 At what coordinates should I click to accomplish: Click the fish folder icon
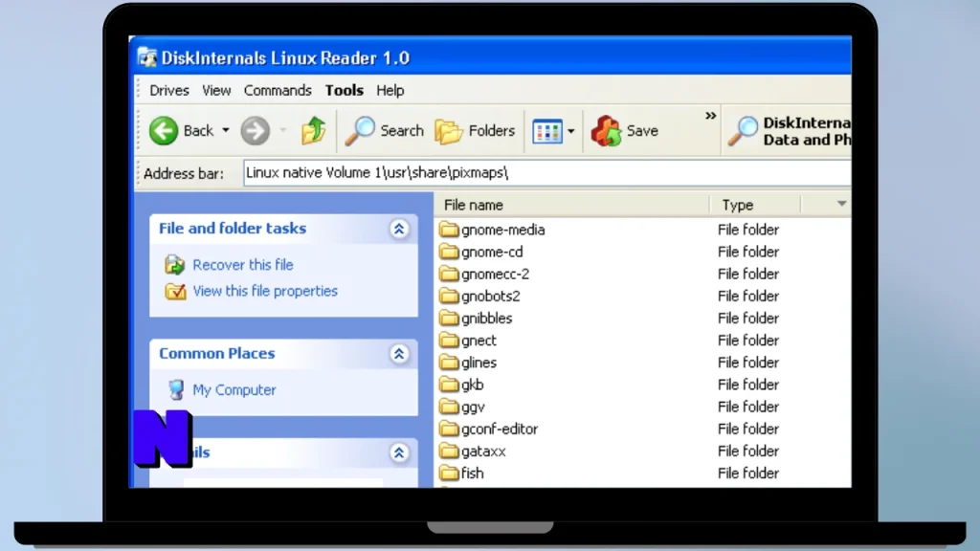pos(449,473)
